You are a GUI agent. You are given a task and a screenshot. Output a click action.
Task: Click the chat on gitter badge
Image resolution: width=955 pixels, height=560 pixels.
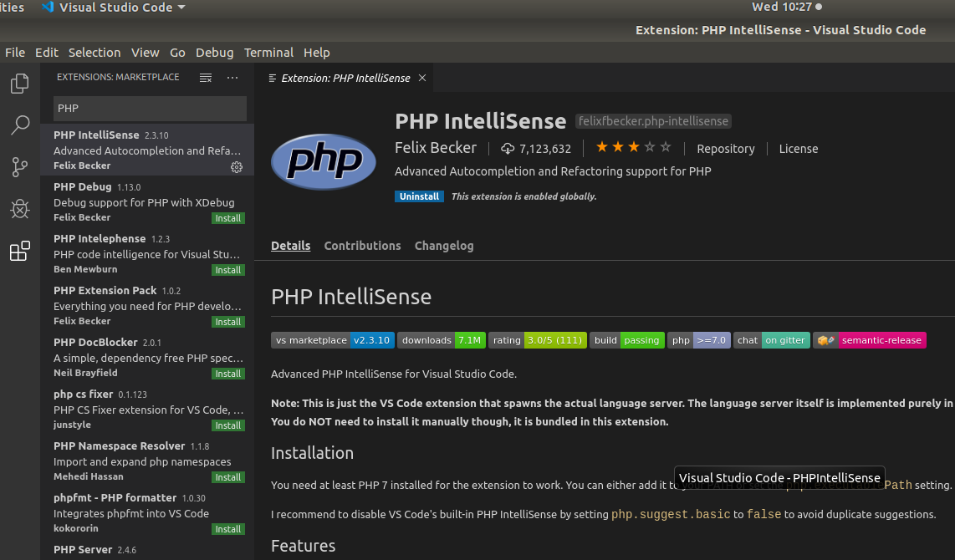pyautogui.click(x=771, y=340)
